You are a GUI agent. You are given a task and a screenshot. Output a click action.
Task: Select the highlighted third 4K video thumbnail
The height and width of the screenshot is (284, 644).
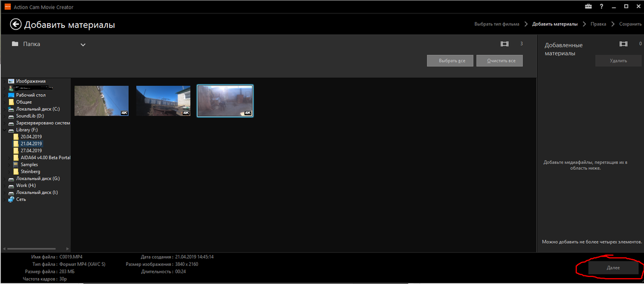point(225,101)
